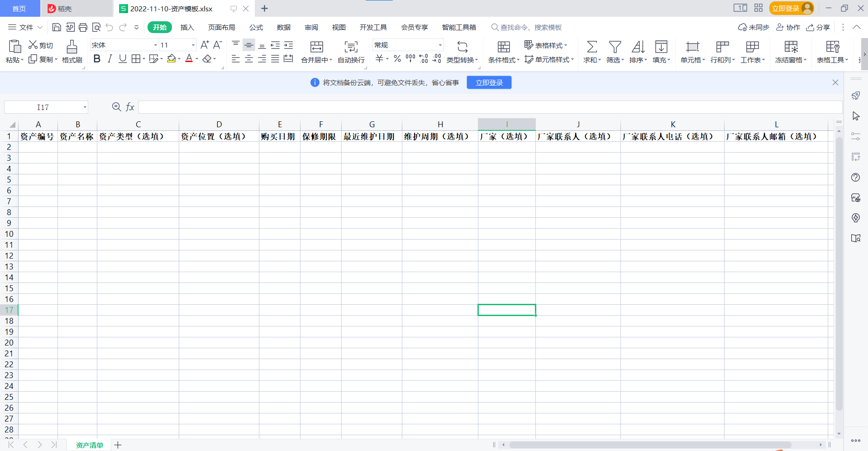The width and height of the screenshot is (868, 451).
Task: Open the Insert (插入) ribbon tab
Action: coord(187,27)
